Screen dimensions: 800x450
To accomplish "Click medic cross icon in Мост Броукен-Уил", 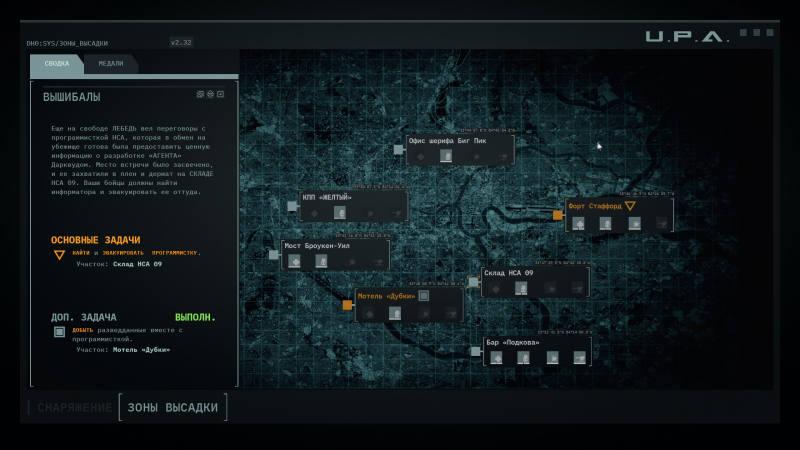I will point(294,261).
